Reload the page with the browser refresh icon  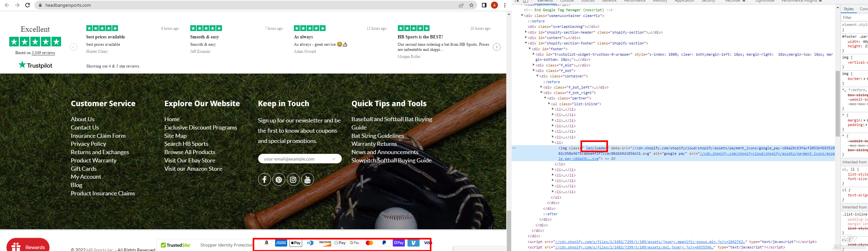point(28,5)
